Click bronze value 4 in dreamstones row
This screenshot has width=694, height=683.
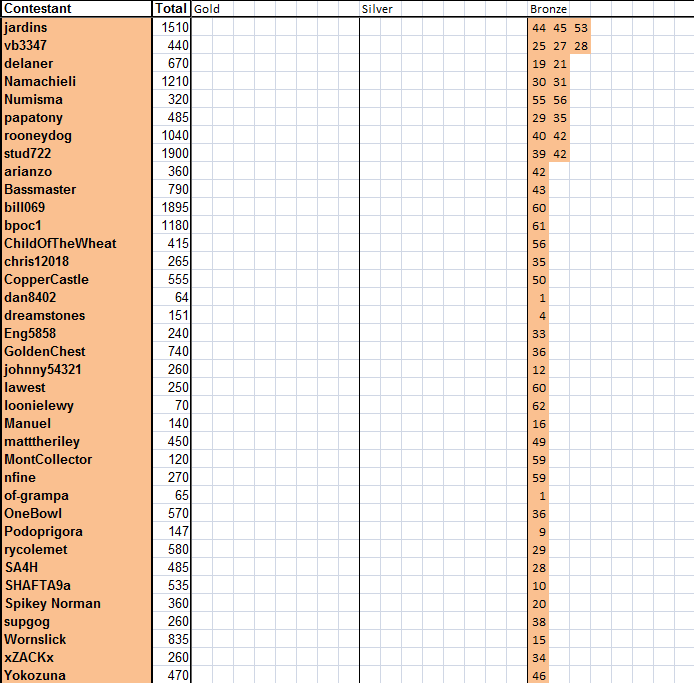539,316
